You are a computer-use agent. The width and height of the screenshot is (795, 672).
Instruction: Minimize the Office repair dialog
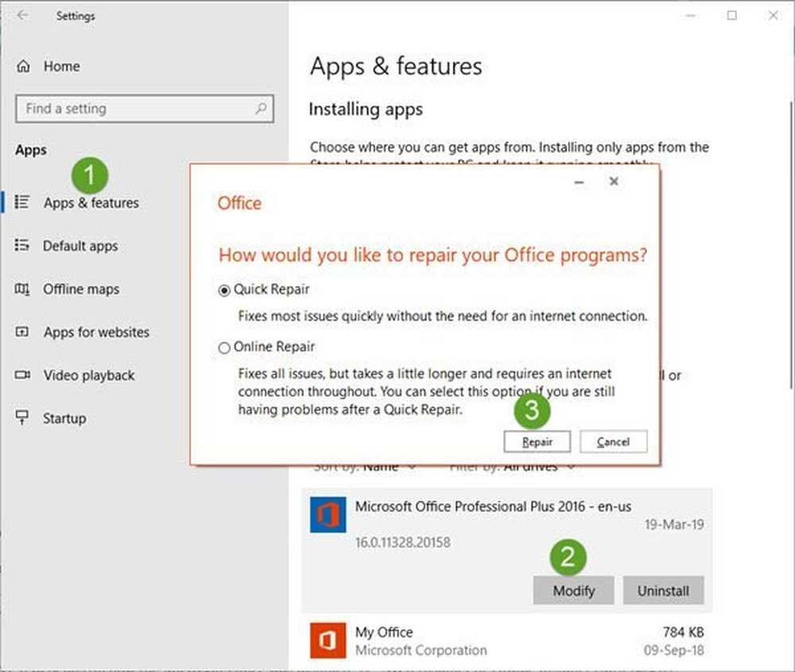[x=580, y=181]
